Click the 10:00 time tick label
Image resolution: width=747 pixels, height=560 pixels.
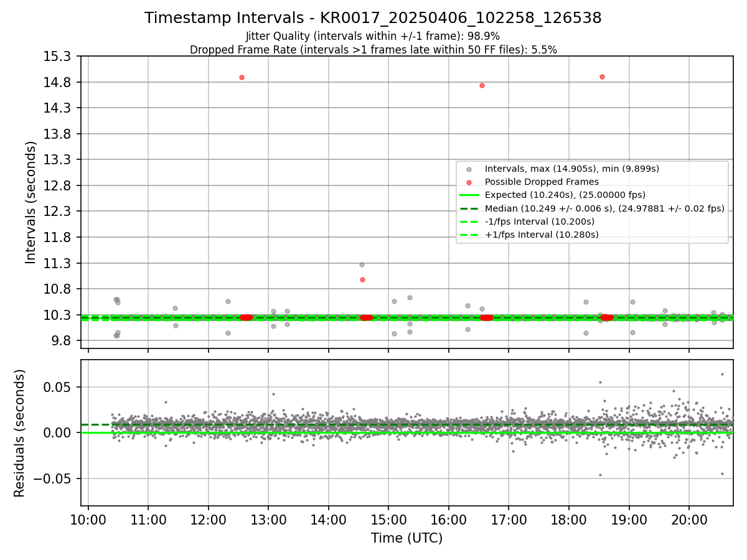(88, 520)
